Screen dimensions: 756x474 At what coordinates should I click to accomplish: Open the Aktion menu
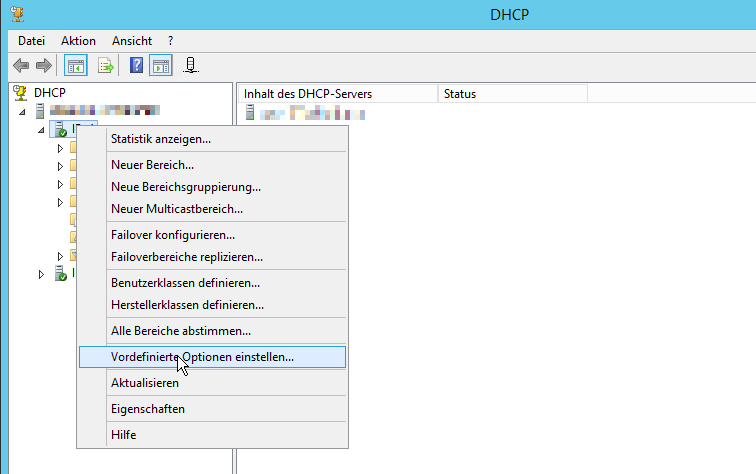click(x=78, y=41)
